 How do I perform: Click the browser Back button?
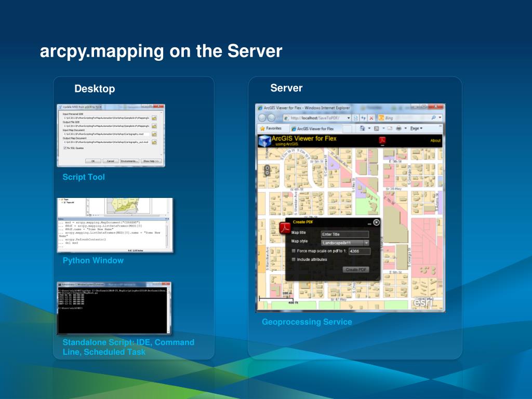pos(262,118)
